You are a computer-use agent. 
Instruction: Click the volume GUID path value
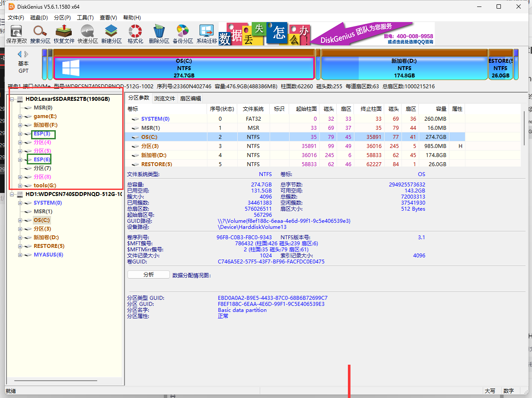tap(284, 221)
